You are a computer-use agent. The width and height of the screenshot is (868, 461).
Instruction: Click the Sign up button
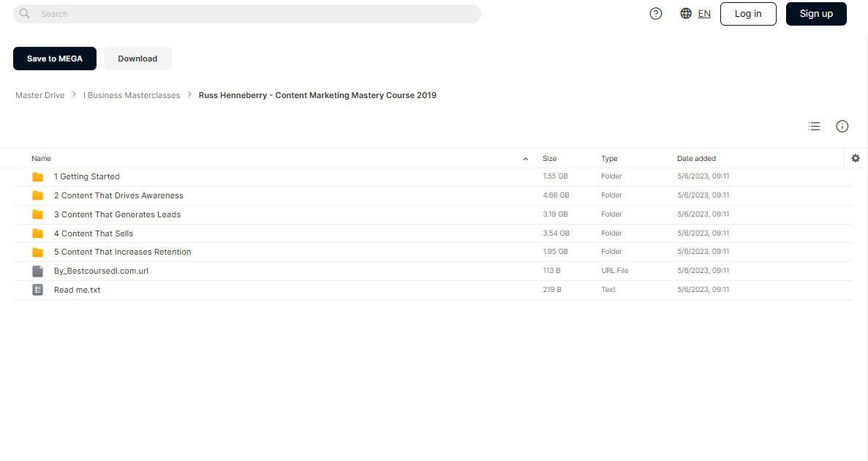(816, 14)
